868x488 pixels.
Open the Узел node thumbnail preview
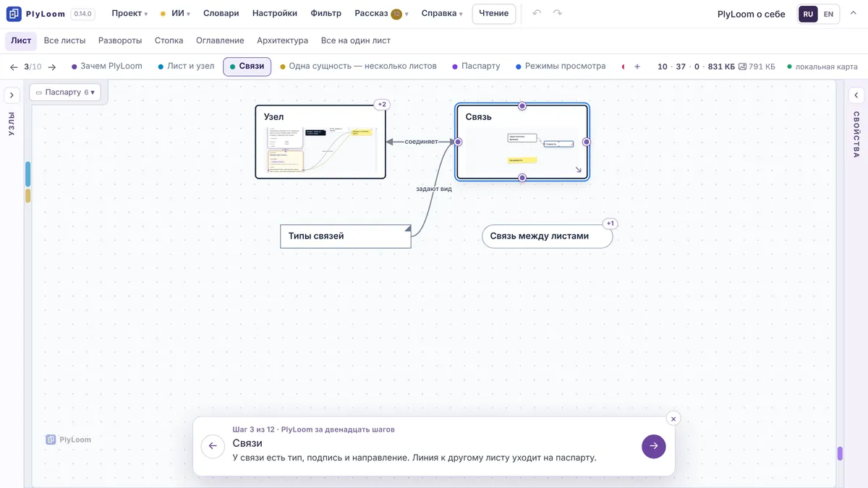tap(320, 150)
